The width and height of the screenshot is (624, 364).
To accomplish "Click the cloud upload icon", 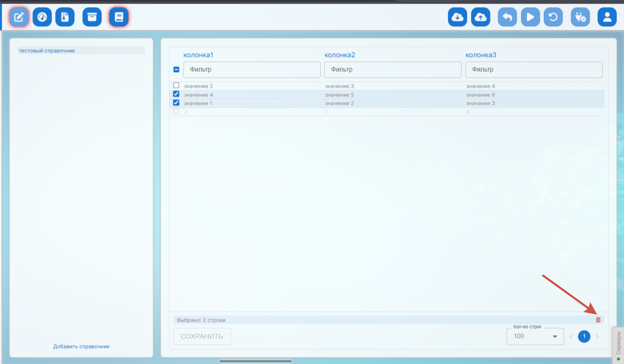I will (x=480, y=17).
